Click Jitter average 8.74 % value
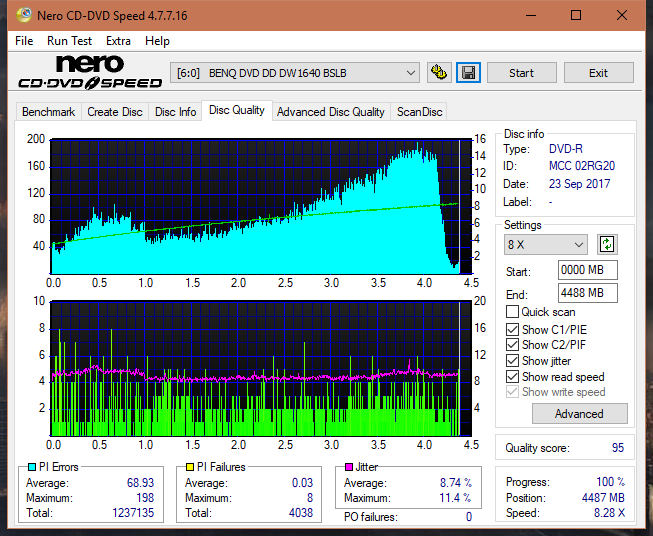This screenshot has width=653, height=536. coord(456,483)
